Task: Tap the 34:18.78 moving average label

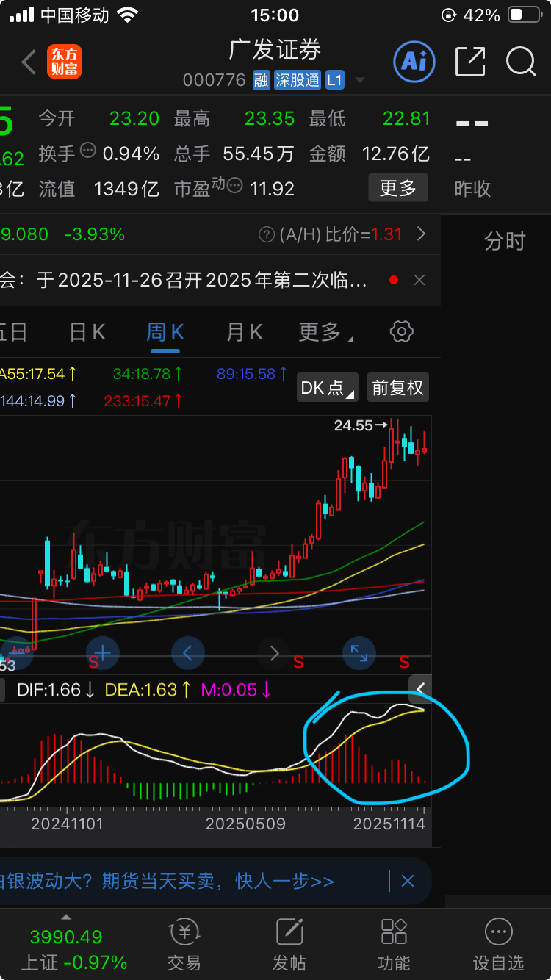Action: (148, 374)
